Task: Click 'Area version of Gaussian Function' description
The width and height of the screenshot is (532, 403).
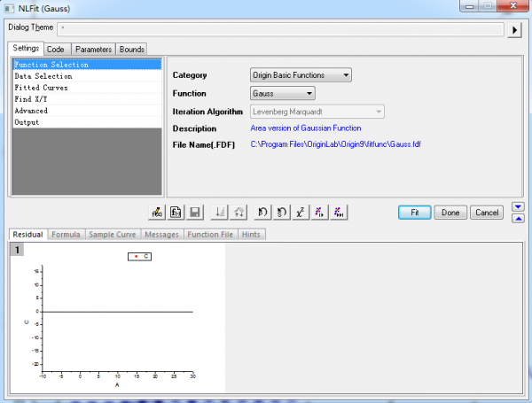Action: (x=306, y=128)
